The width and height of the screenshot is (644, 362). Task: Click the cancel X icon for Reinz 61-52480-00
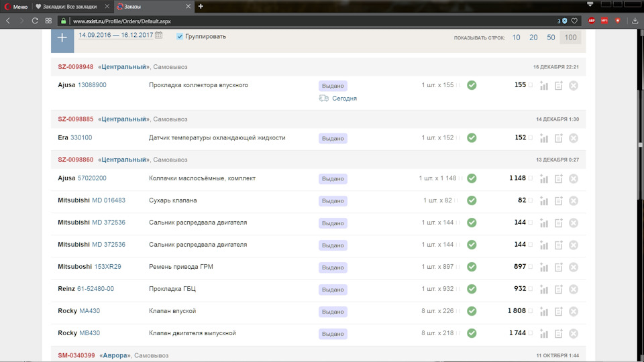574,289
